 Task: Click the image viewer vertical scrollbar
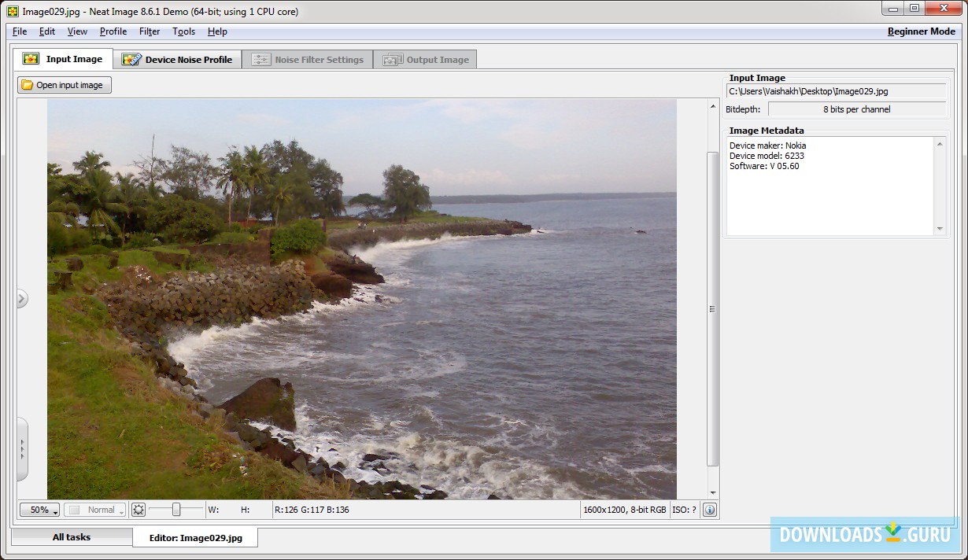point(712,308)
